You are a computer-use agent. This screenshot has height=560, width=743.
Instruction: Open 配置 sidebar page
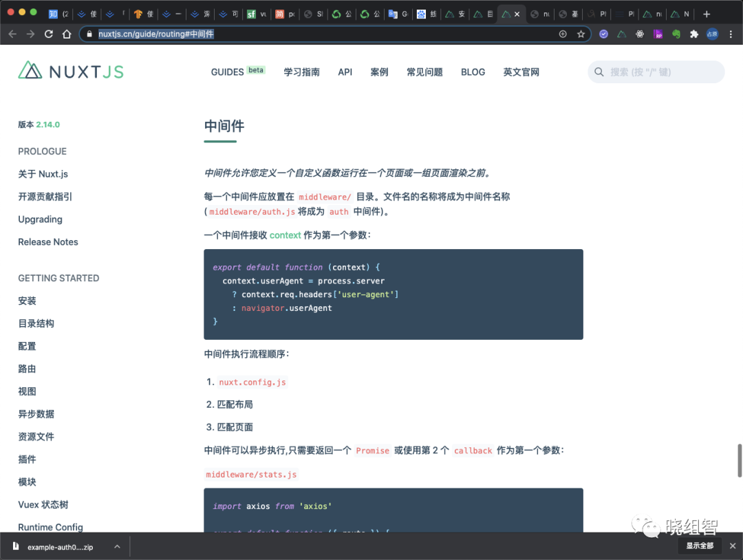[x=27, y=346]
